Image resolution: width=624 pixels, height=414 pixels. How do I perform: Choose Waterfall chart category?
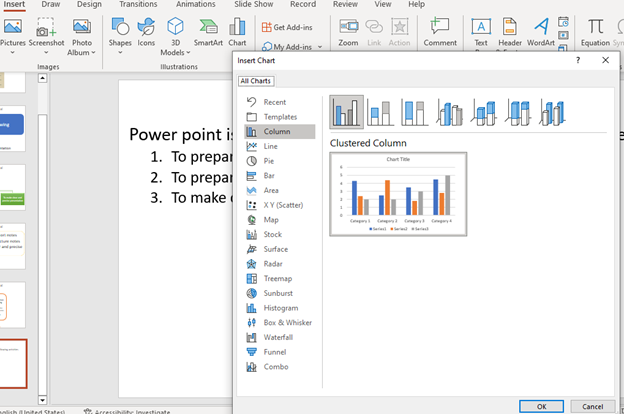[x=279, y=338]
